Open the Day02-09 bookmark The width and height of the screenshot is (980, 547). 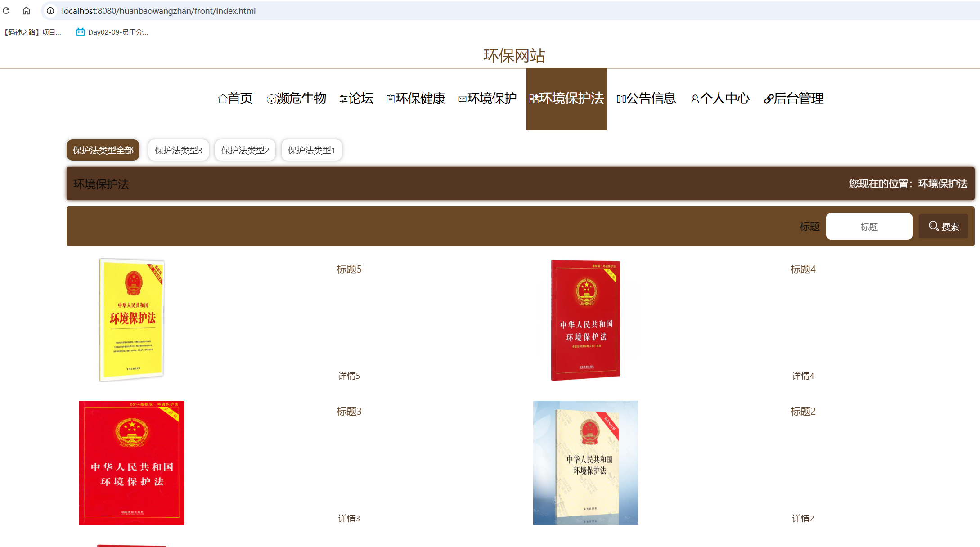pos(112,32)
